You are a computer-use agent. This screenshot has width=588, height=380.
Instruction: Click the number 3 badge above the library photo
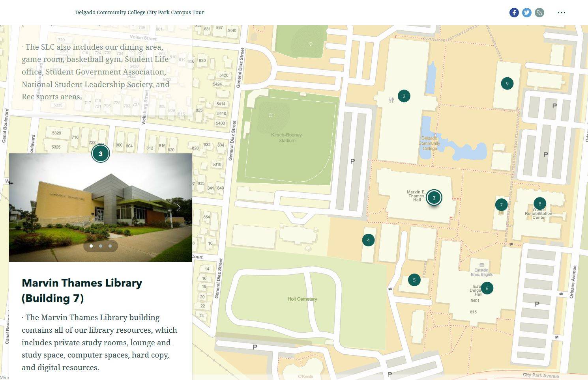tap(100, 154)
